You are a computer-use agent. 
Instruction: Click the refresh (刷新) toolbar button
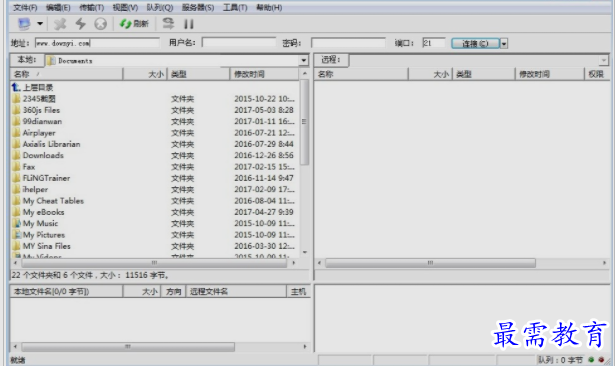coord(134,24)
